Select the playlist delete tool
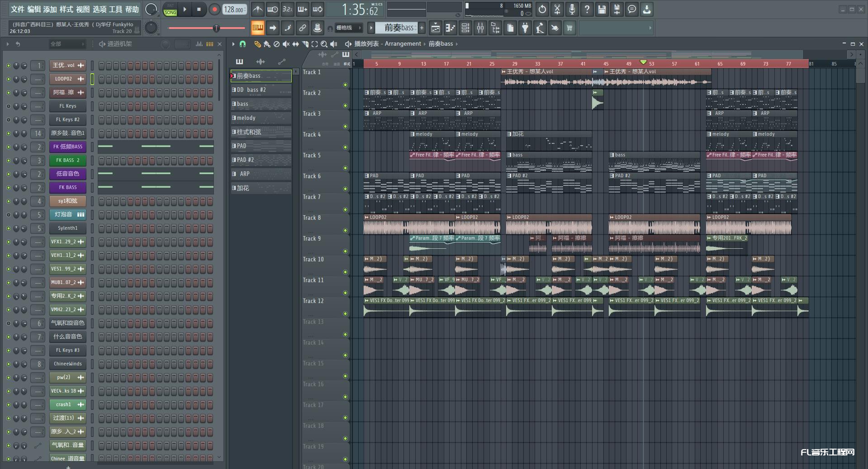Screen dimensions: 868x469 click(x=276, y=44)
